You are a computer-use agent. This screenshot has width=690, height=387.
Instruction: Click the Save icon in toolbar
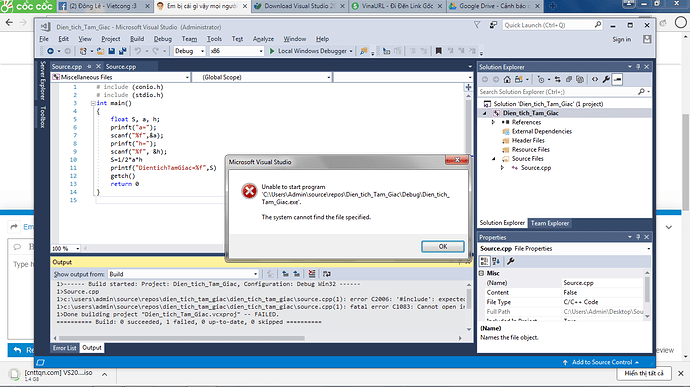[x=112, y=51]
